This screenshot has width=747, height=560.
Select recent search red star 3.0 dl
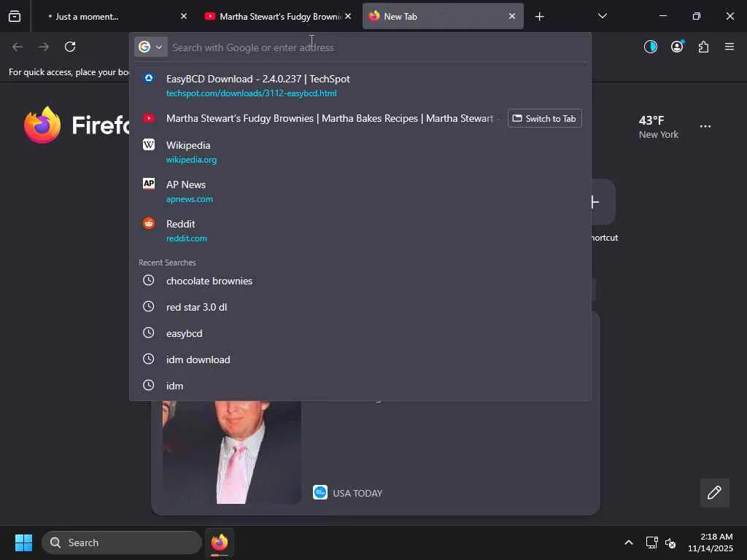(360, 307)
